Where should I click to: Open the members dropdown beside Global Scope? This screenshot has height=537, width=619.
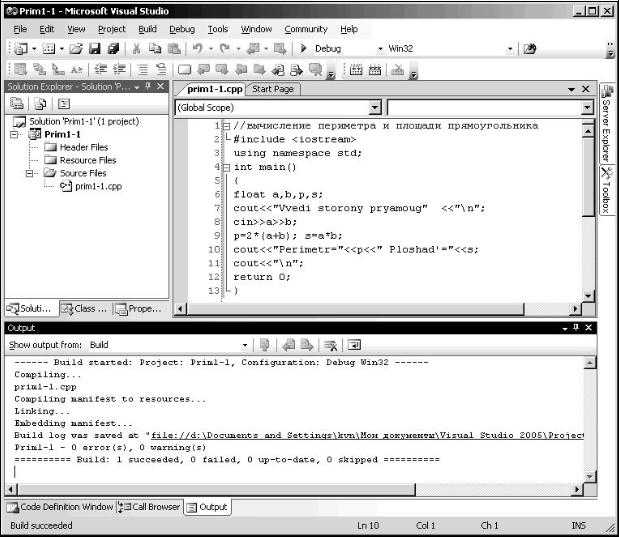coord(587,107)
